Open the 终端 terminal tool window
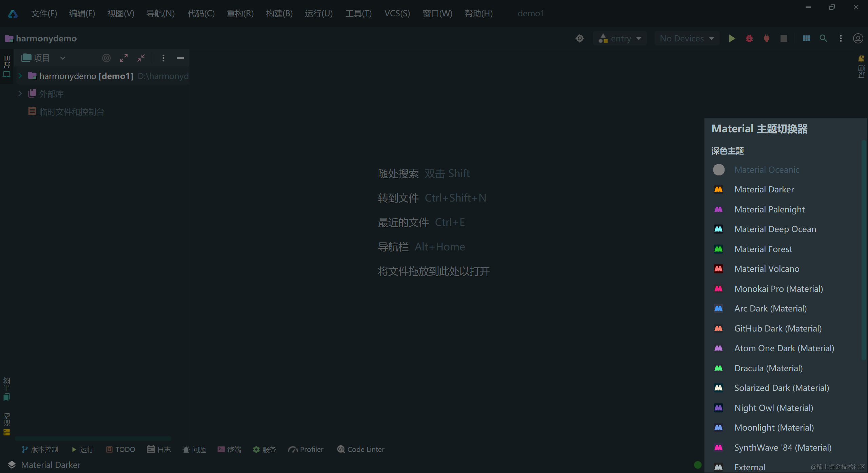 pos(229,449)
